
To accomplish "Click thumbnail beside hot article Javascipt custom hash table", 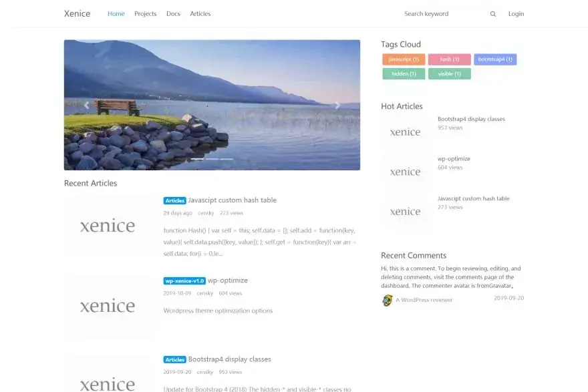I will click(x=405, y=212).
